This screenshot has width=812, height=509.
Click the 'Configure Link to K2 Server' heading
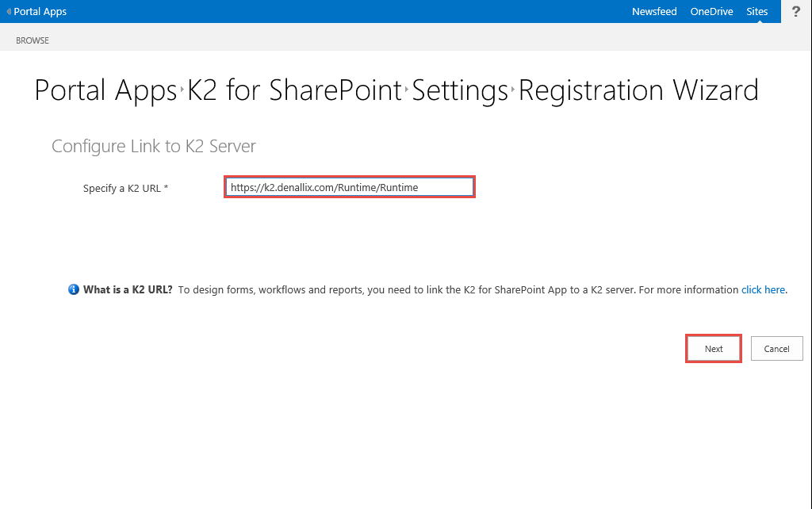pyautogui.click(x=154, y=146)
